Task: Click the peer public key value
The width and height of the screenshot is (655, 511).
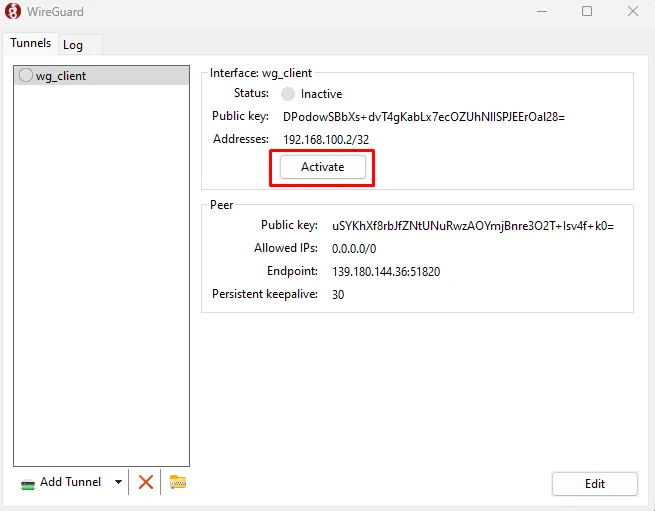Action: tap(473, 226)
